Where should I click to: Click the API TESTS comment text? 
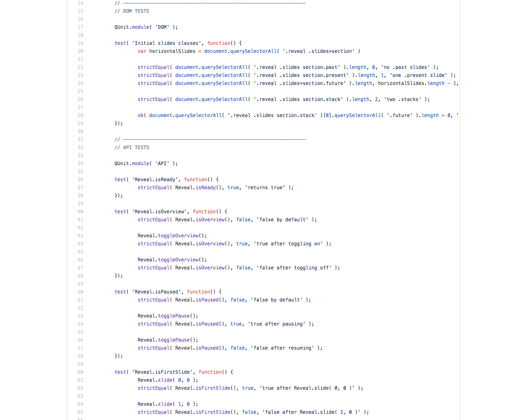(132, 147)
